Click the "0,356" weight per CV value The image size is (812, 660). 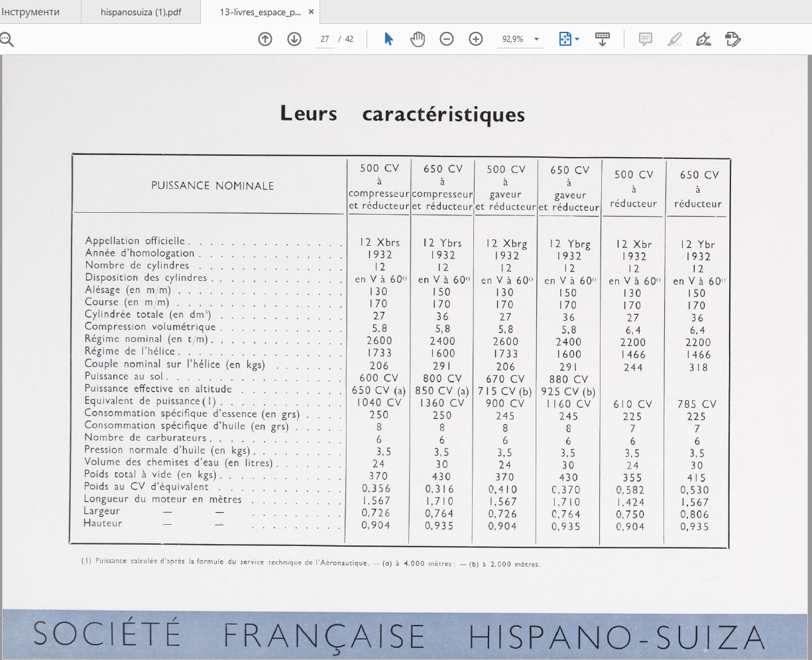click(376, 489)
